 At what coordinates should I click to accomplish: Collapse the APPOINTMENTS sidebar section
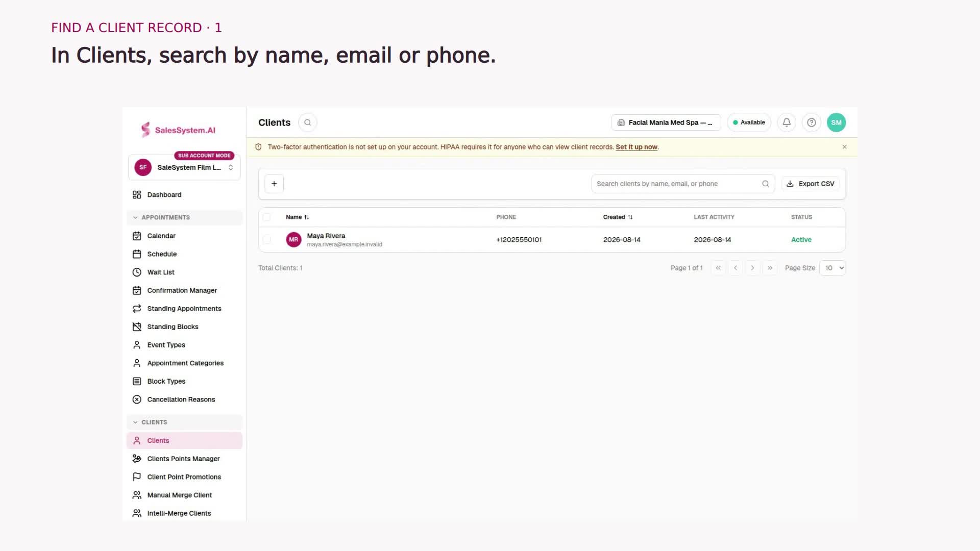pos(184,217)
